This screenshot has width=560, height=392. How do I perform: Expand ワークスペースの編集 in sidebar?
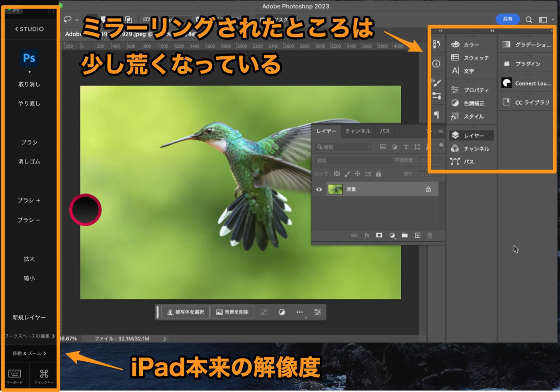coord(30,336)
